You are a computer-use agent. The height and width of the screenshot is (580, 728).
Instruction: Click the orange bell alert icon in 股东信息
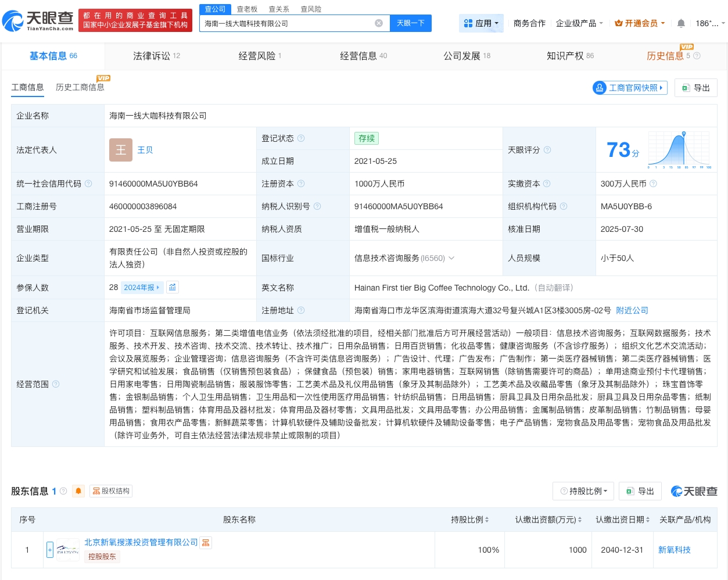click(79, 491)
